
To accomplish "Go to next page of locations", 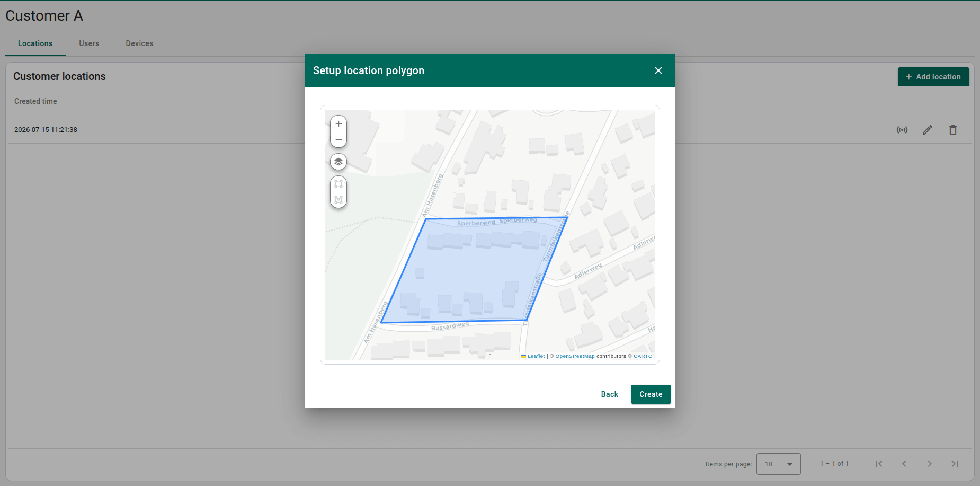I will point(930,464).
